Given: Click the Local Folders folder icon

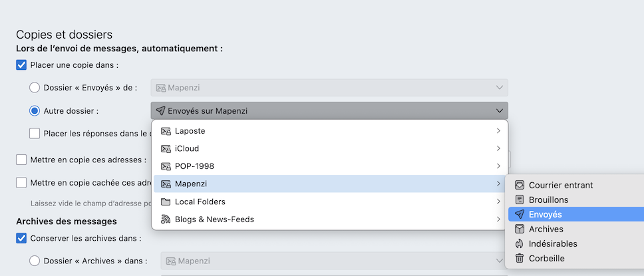Looking at the screenshot, I should click(x=166, y=202).
